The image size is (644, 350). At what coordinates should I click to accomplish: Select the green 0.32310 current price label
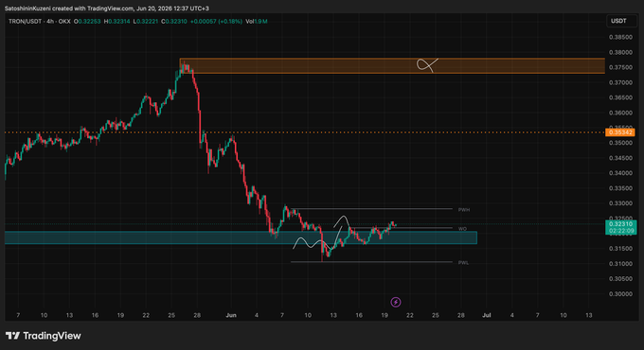tap(620, 224)
